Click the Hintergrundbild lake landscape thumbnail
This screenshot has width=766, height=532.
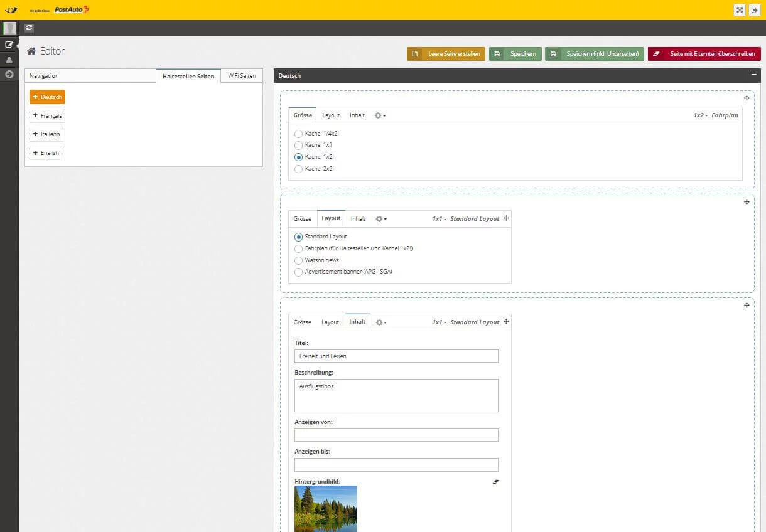click(326, 508)
